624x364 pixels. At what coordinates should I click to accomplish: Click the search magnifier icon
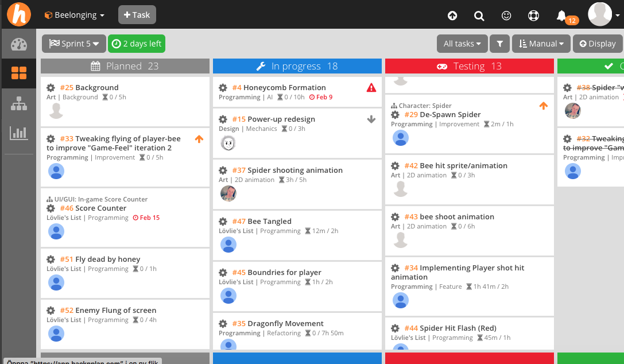(x=479, y=16)
